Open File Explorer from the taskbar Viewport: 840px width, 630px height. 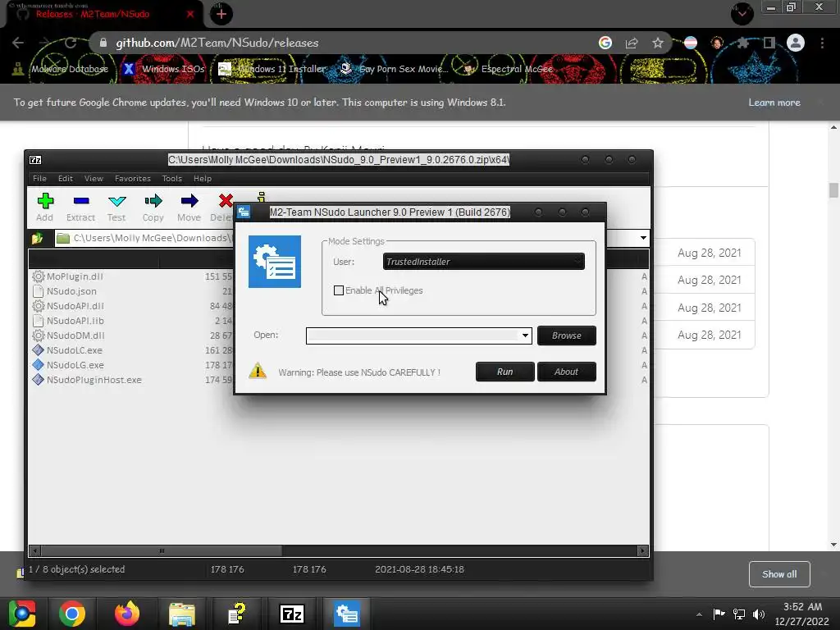click(x=182, y=614)
